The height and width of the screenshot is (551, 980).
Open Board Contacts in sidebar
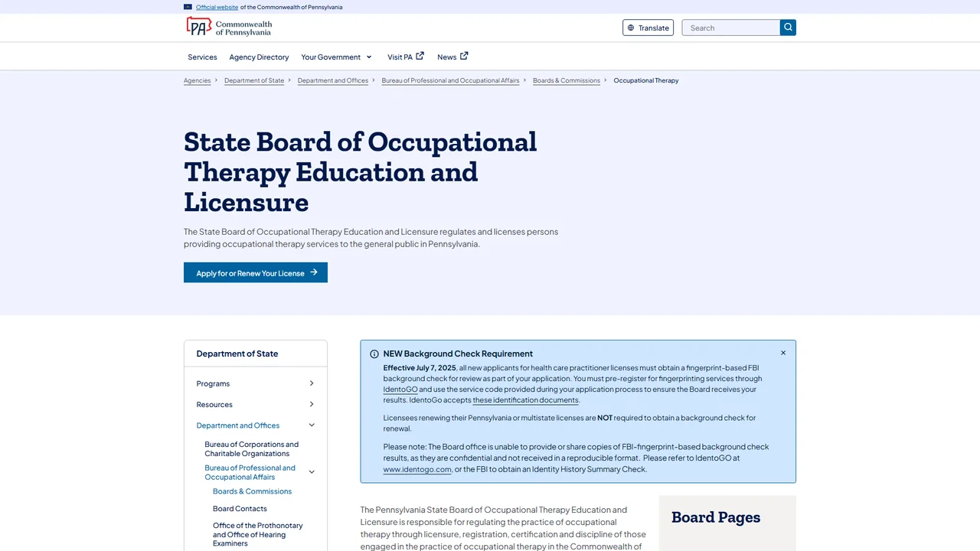tap(240, 508)
